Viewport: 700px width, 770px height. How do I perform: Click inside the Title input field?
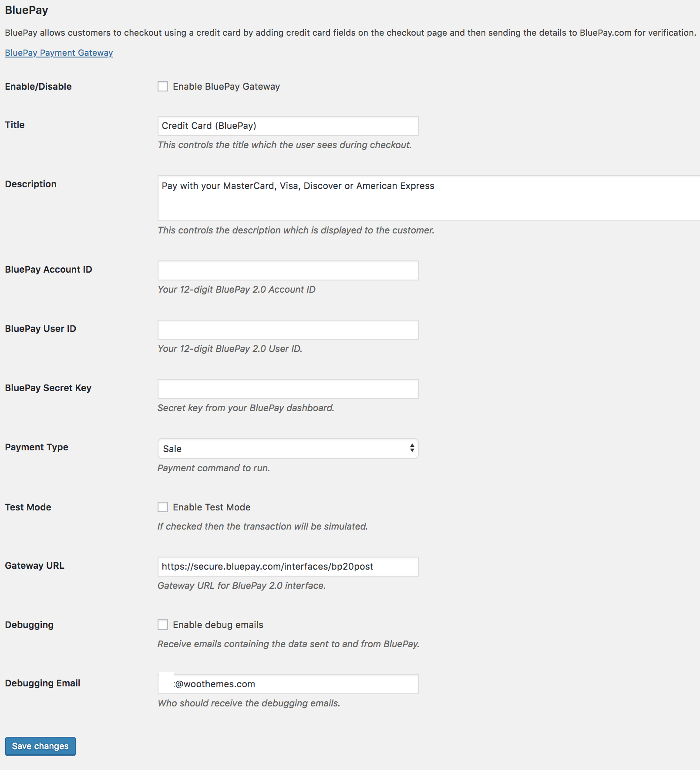287,126
